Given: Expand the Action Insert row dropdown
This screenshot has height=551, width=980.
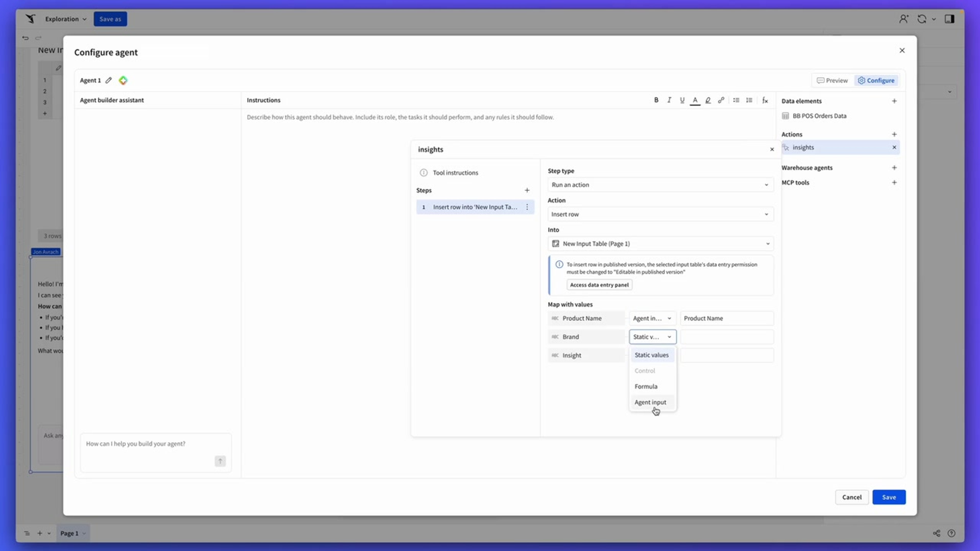Looking at the screenshot, I should (660, 214).
